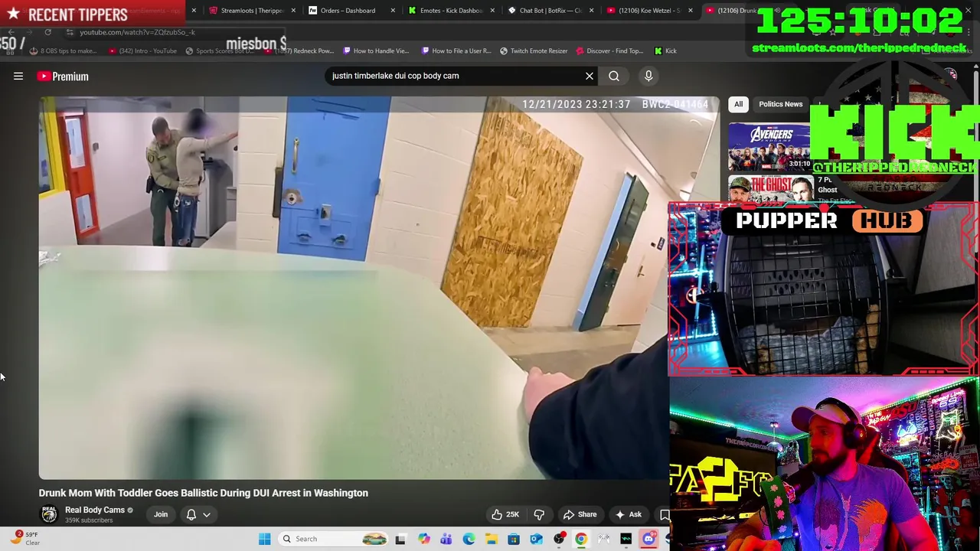The width and height of the screenshot is (980, 551).
Task: Switch to Google Chrome in the taskbar
Action: tap(581, 539)
